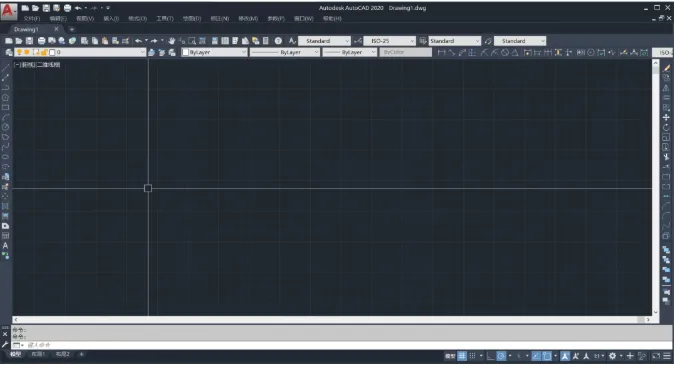
Task: Click the Match Properties icon in the standard toolbar
Action: (126, 41)
